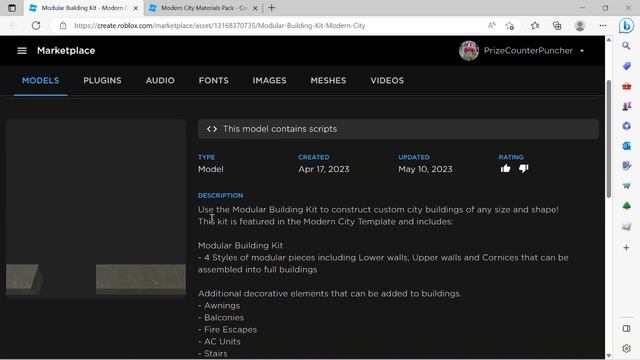This screenshot has height=360, width=640.
Task: Click the 'This model contains scripts' banner
Action: pos(398,129)
